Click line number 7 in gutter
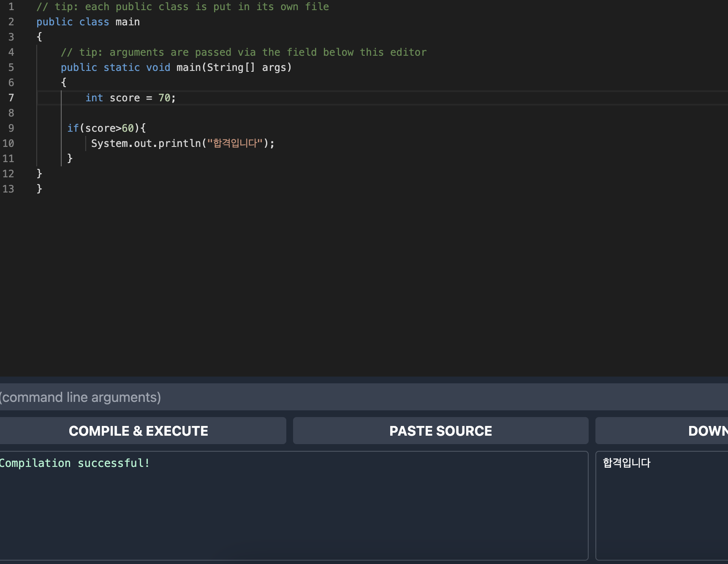Screen dimensions: 728x564 11,98
